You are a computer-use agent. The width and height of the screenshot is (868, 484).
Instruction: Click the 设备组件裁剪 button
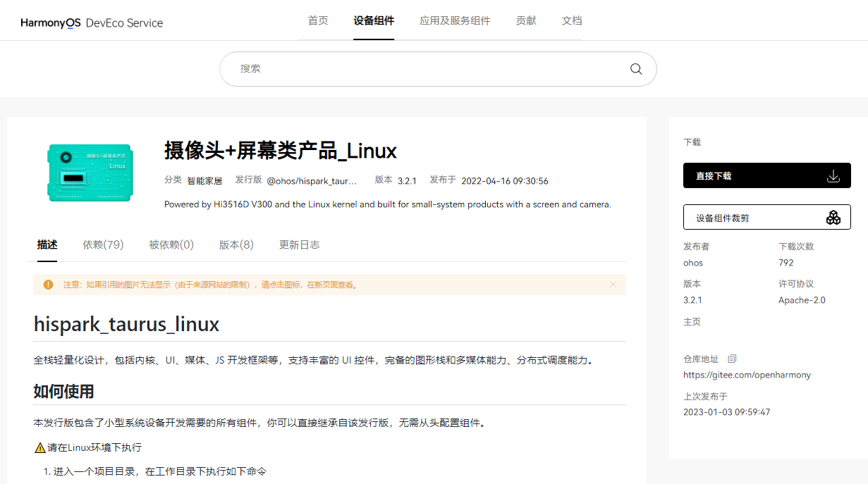tap(766, 217)
